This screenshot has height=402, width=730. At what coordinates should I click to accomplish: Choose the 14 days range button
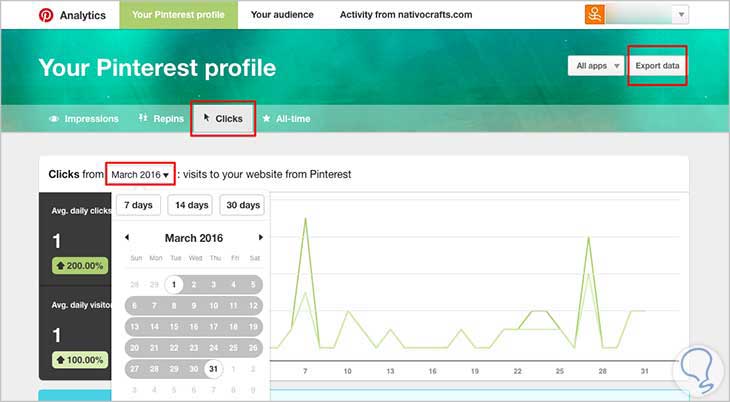(x=191, y=205)
